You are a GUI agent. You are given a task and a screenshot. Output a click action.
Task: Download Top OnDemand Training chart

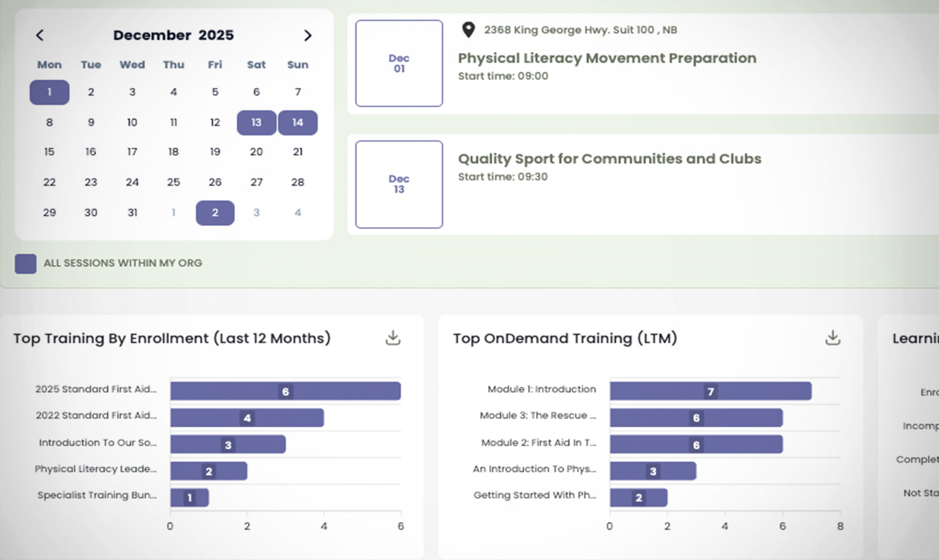(832, 338)
